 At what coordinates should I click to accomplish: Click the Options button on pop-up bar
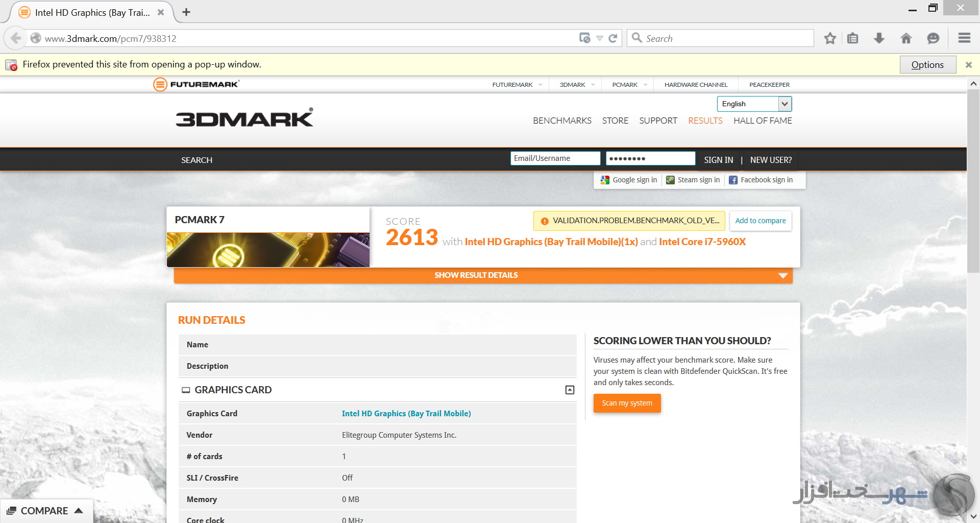click(927, 65)
